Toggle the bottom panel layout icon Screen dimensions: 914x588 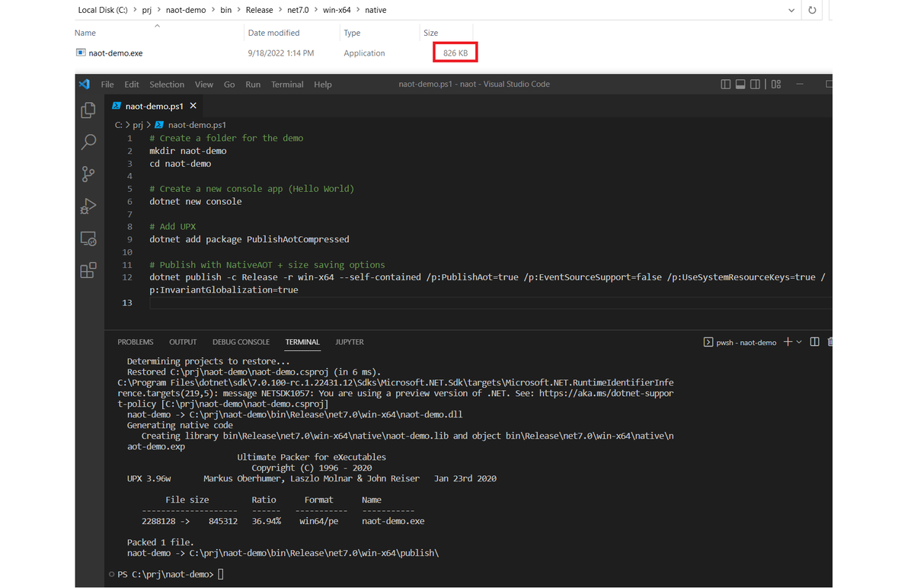[740, 84]
